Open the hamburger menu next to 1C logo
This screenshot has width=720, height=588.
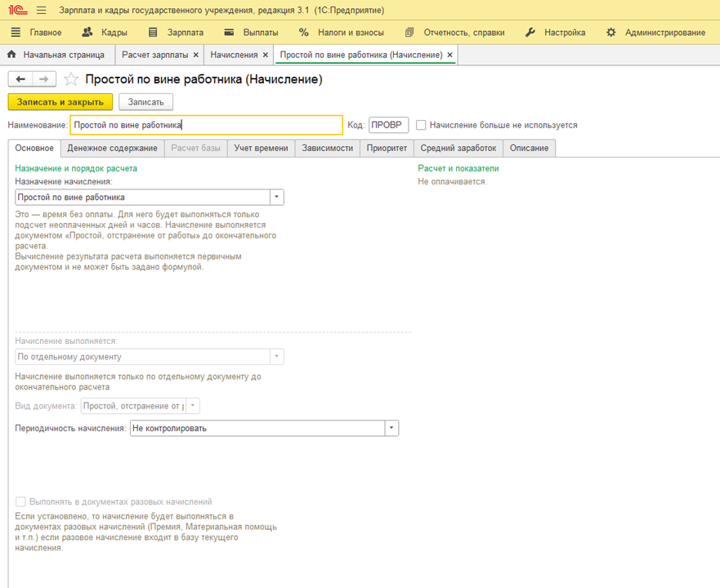tap(42, 10)
